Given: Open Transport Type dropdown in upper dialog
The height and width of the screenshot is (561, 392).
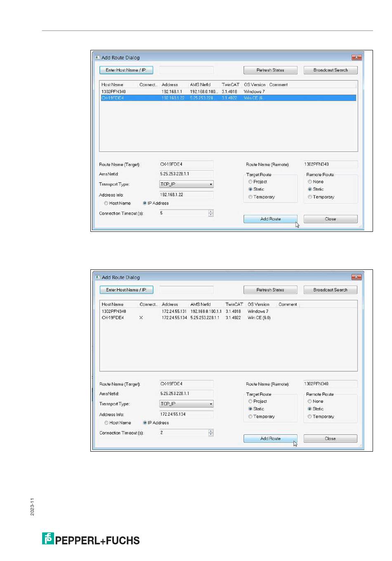Looking at the screenshot, I should tap(187, 184).
